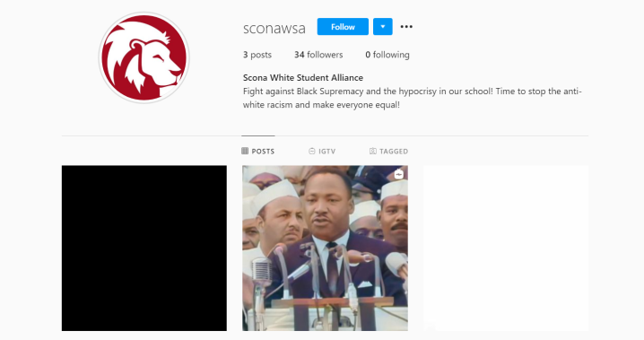Open the three-dots options menu

click(406, 27)
